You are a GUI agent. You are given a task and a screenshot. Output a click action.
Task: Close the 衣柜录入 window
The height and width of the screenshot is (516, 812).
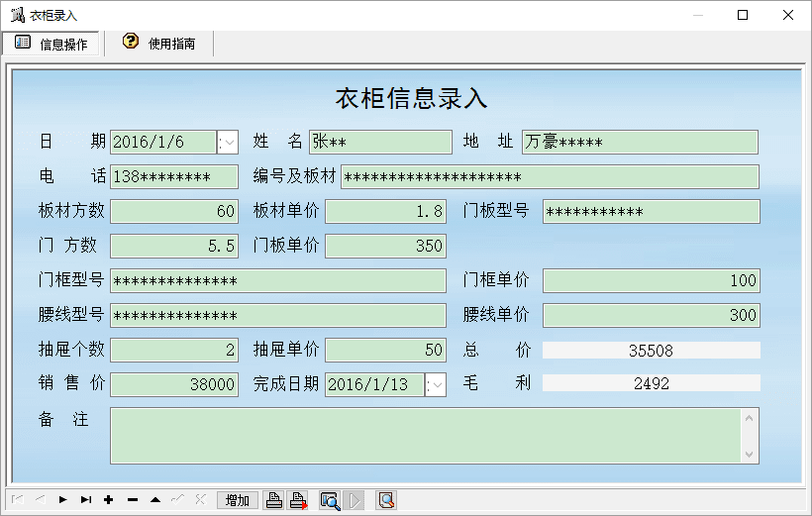click(x=787, y=15)
